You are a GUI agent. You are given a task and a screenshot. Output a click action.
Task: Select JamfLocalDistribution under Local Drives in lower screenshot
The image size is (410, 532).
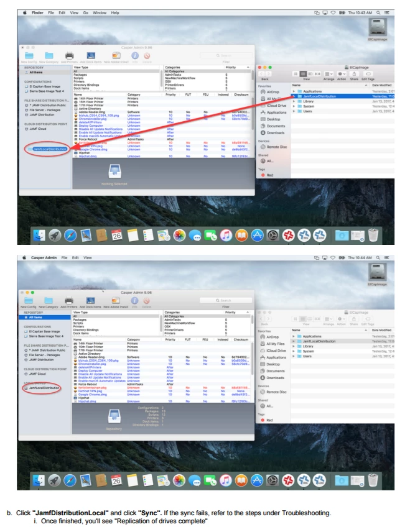point(42,388)
